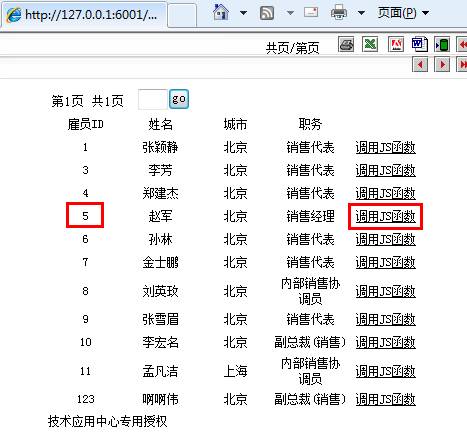Click 调用JS函数 link for 张颖静
The image size is (467, 434).
point(385,147)
